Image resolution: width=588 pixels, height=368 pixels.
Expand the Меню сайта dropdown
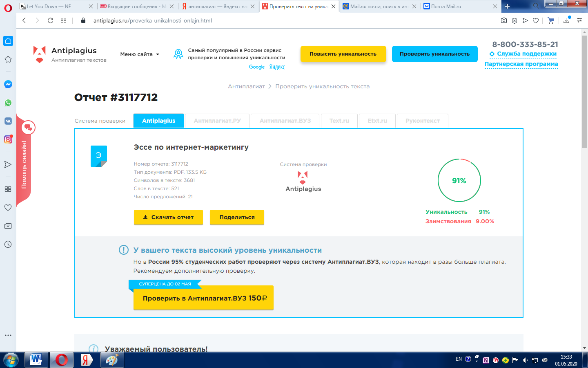[x=140, y=54]
